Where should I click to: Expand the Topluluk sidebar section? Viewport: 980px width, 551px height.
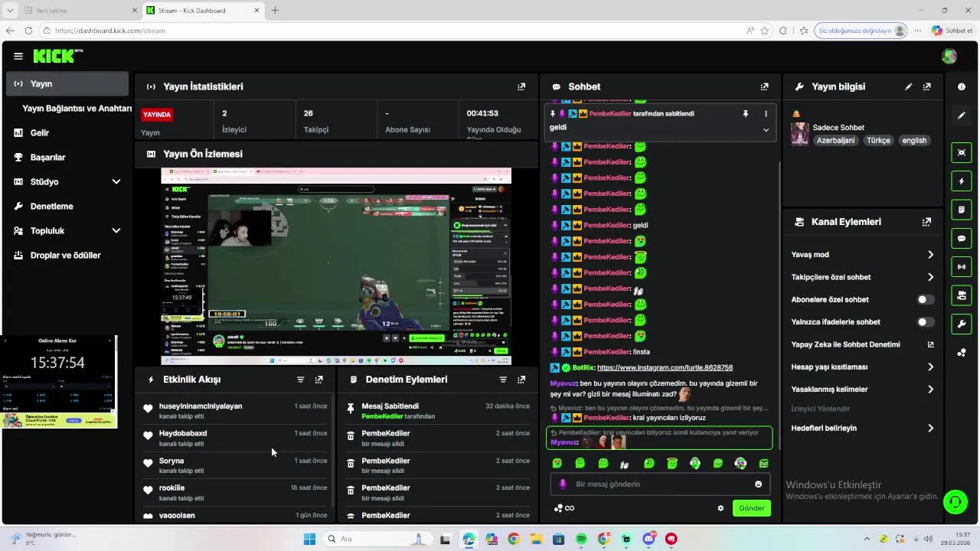point(116,231)
